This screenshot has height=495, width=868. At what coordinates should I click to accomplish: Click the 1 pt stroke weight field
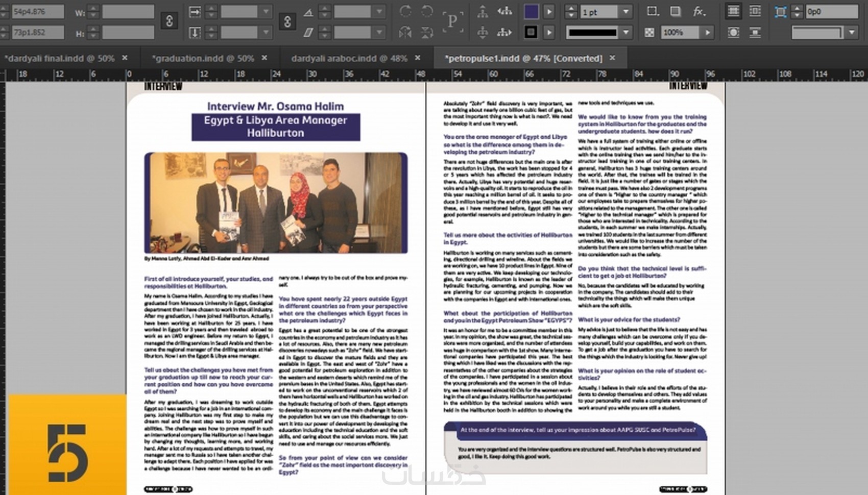[x=599, y=11]
